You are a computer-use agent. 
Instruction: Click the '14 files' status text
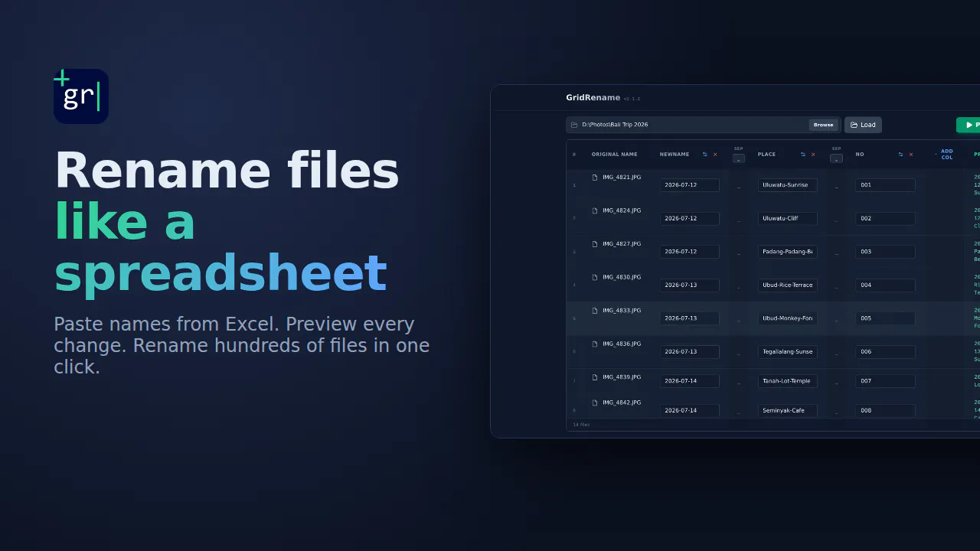point(582,425)
